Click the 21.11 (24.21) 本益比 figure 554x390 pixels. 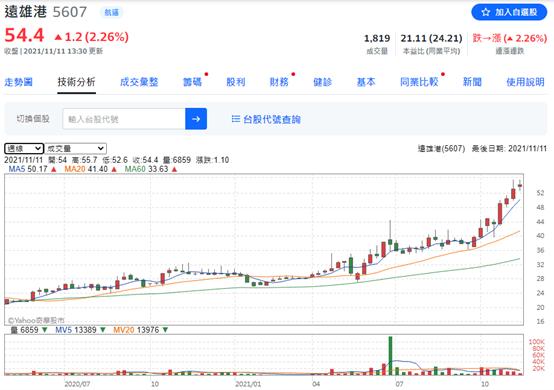[431, 38]
